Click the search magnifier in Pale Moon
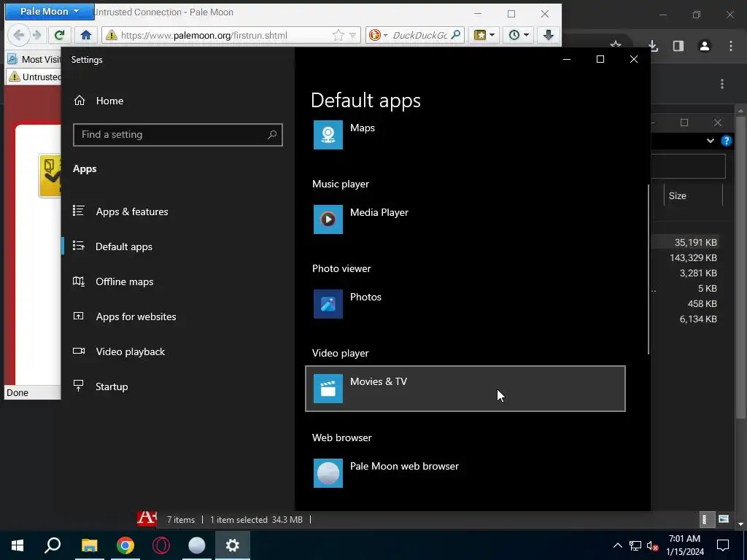Viewport: 747px width, 560px height. click(x=456, y=35)
